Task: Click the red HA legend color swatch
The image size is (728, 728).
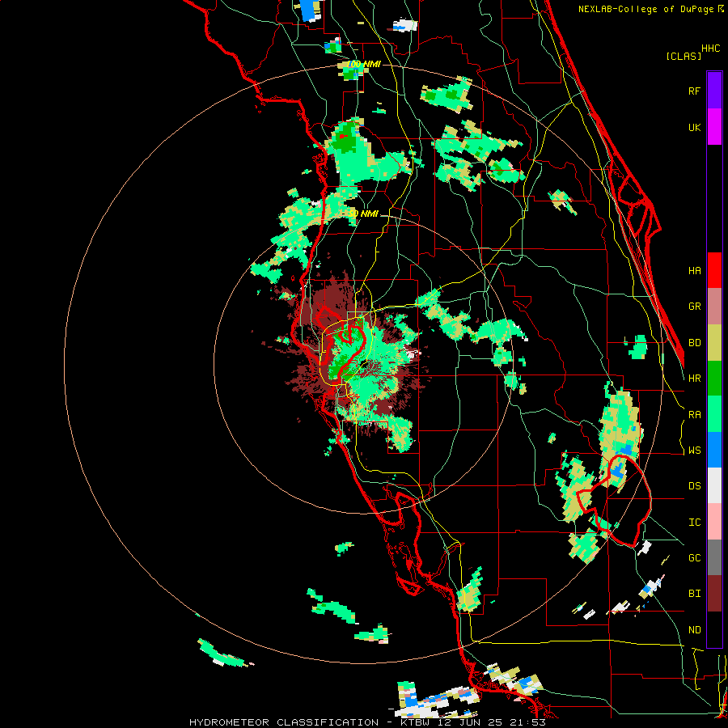Action: (x=714, y=270)
